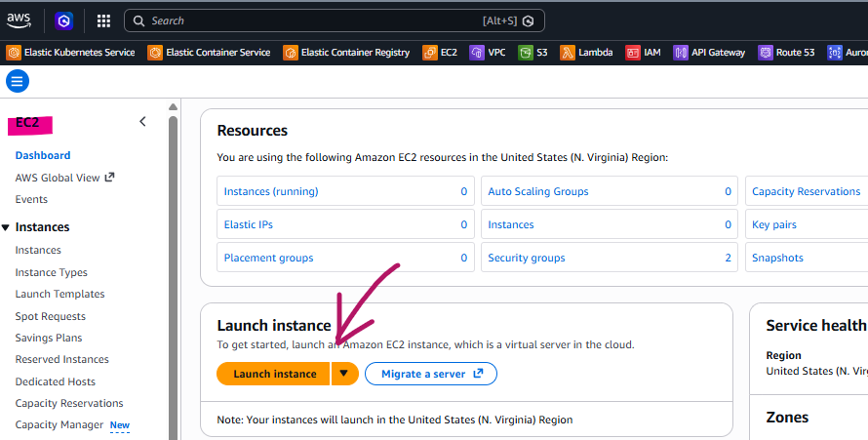Screen dimensions: 868x440
Task: Open Reserved Instances in sidebar
Action: (62, 359)
